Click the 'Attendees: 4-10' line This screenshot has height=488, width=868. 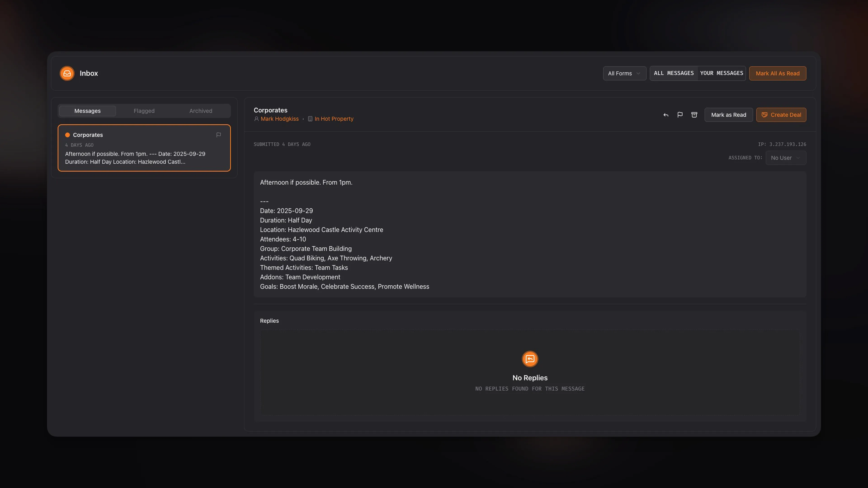coord(283,239)
